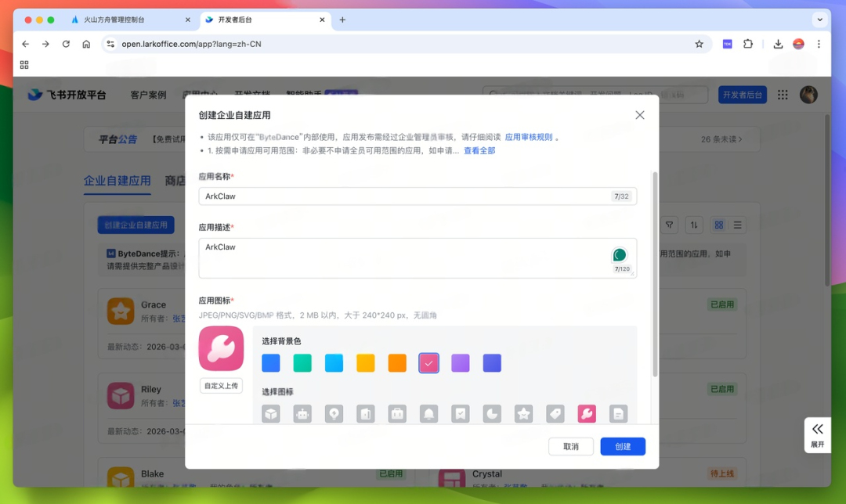Select the price tag app icon
This screenshot has width=846, height=504.
(555, 414)
